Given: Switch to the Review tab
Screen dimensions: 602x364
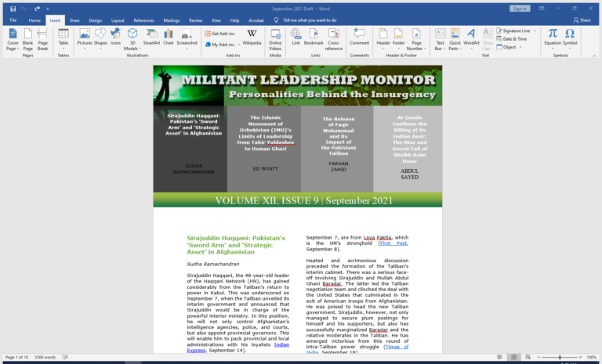Looking at the screenshot, I should pos(195,20).
